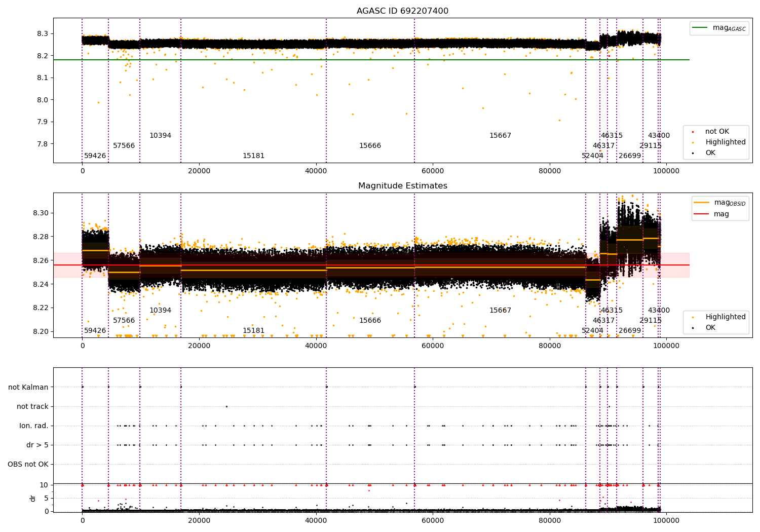Select the red 'mag' legend entry

[711, 214]
